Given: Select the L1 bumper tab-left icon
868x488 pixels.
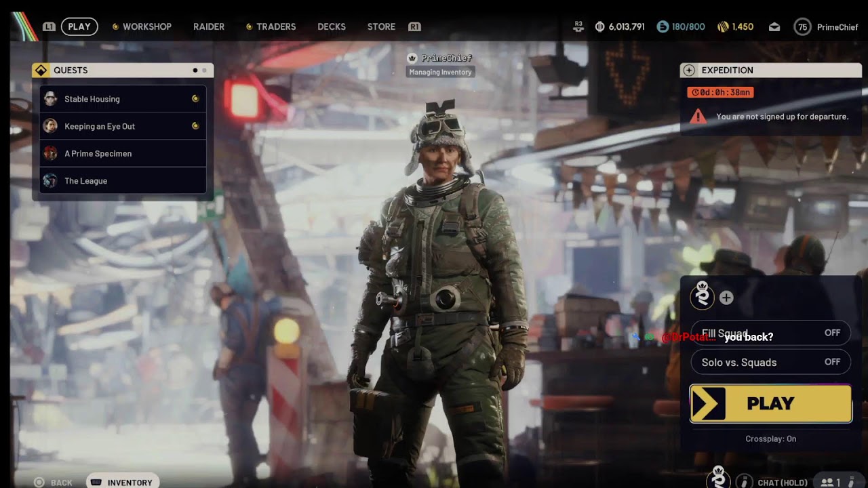Looking at the screenshot, I should (x=49, y=26).
